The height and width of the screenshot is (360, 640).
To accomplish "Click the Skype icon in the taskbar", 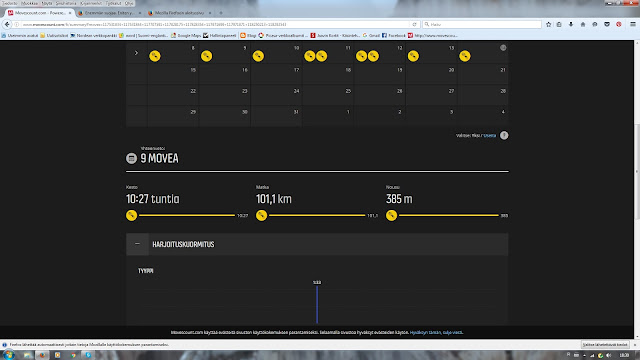I will [88, 355].
